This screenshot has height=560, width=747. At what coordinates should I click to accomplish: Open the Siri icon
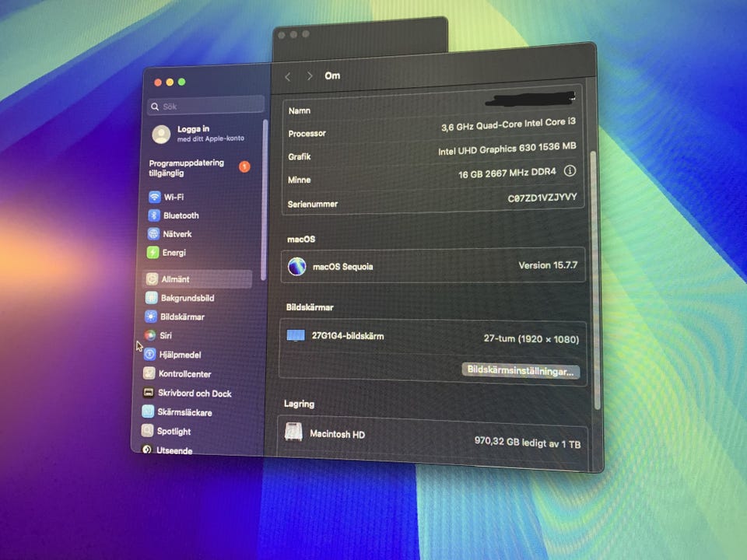(x=150, y=335)
